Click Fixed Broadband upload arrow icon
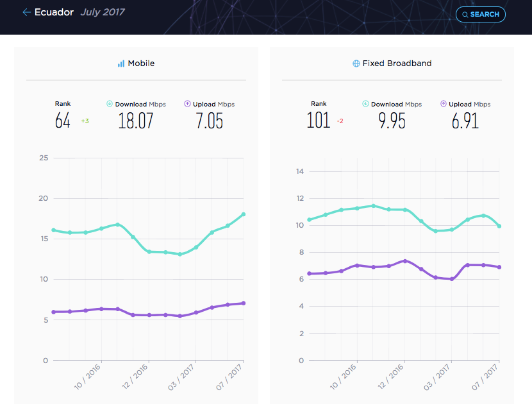Image resolution: width=532 pixels, height=417 pixels. pyautogui.click(x=443, y=104)
